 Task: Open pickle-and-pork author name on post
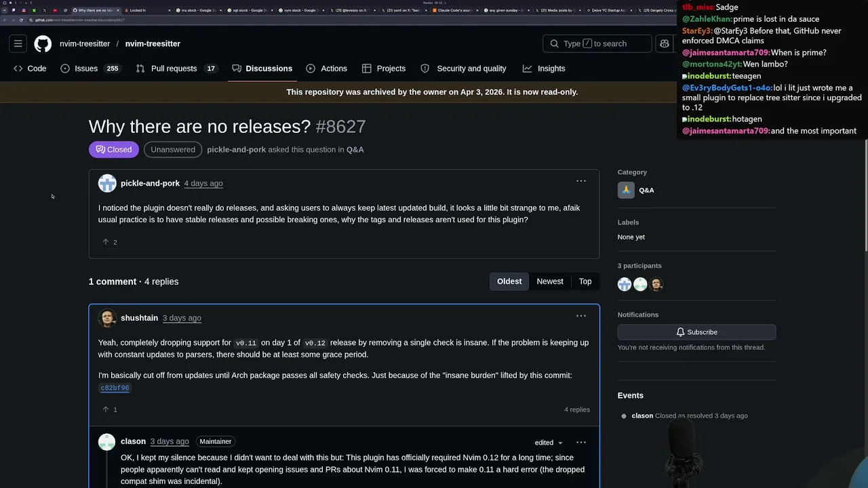(150, 183)
